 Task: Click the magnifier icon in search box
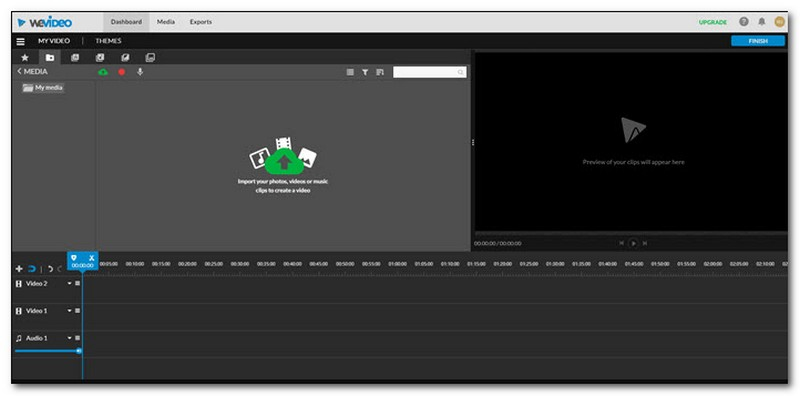(461, 72)
